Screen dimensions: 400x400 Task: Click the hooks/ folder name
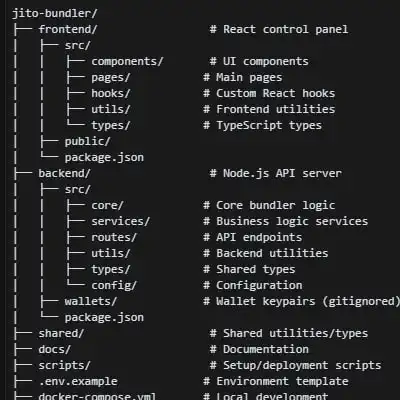click(111, 93)
